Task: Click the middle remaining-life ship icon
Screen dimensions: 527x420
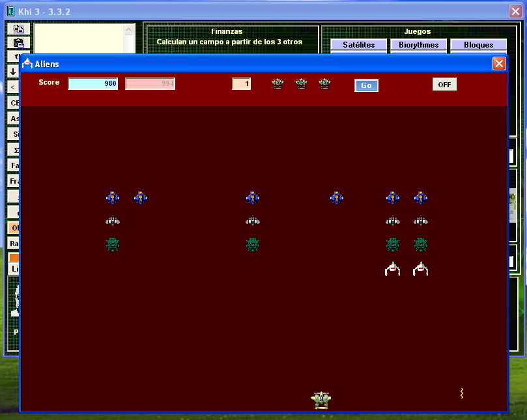Action: (x=301, y=83)
